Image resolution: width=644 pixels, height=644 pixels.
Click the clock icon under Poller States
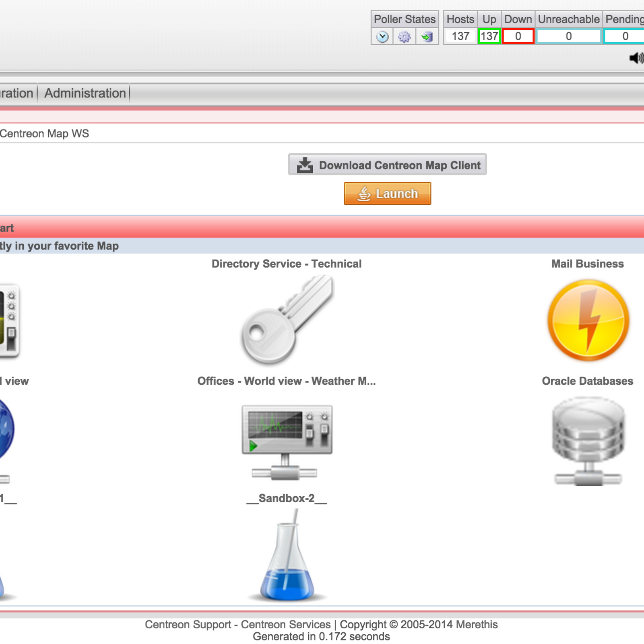pos(382,37)
